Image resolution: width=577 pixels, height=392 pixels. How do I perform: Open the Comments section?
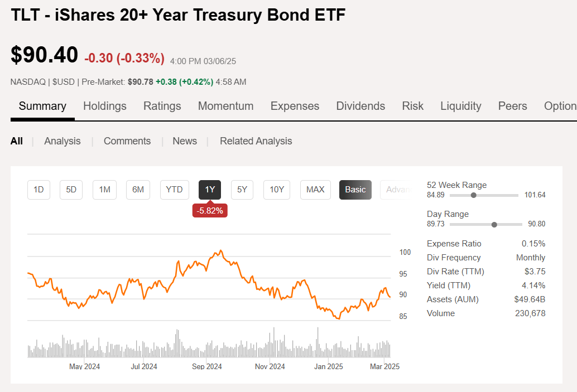(127, 141)
